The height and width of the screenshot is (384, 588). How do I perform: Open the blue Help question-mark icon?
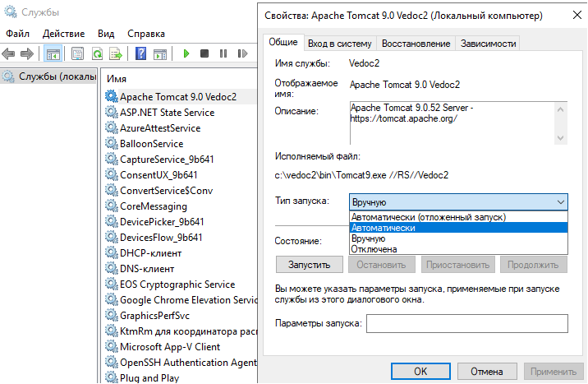click(140, 53)
